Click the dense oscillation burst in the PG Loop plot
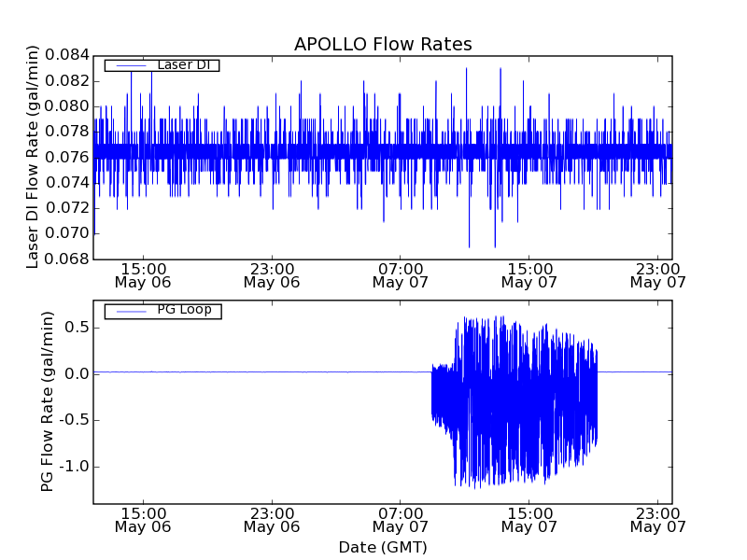 pos(514,401)
